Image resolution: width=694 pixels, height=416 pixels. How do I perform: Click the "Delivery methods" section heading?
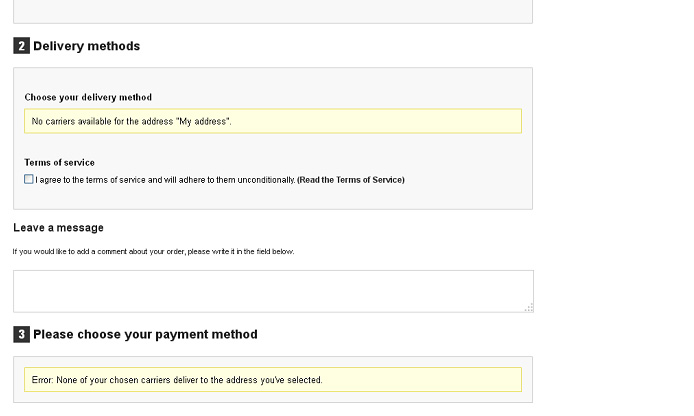pos(86,46)
